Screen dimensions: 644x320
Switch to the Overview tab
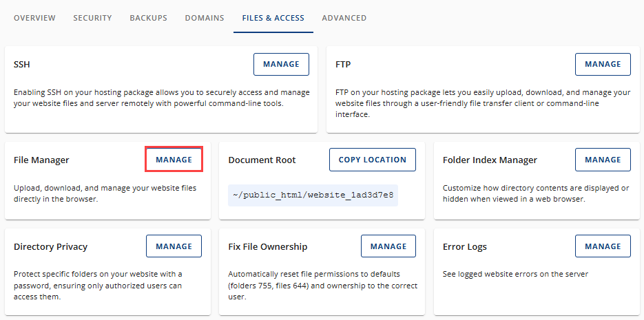pyautogui.click(x=34, y=18)
